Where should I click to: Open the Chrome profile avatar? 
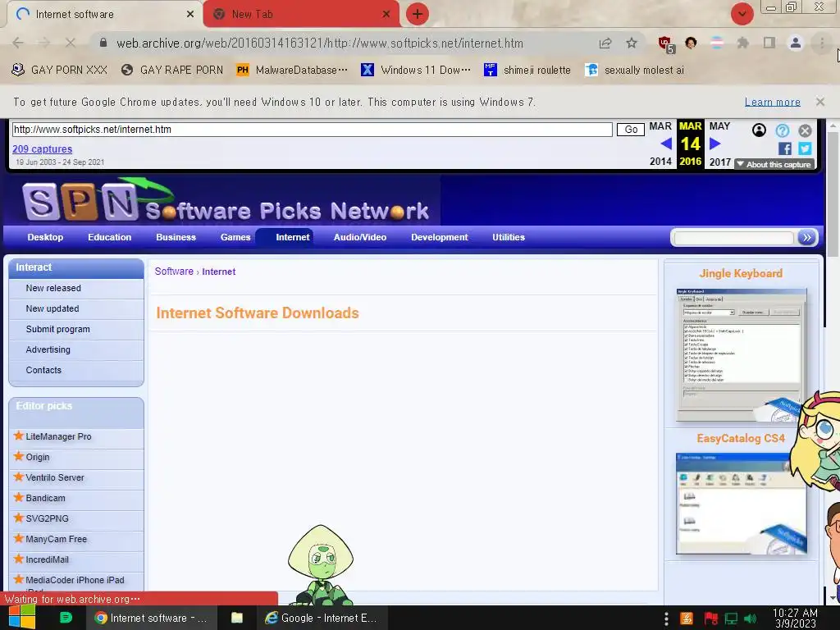796,43
